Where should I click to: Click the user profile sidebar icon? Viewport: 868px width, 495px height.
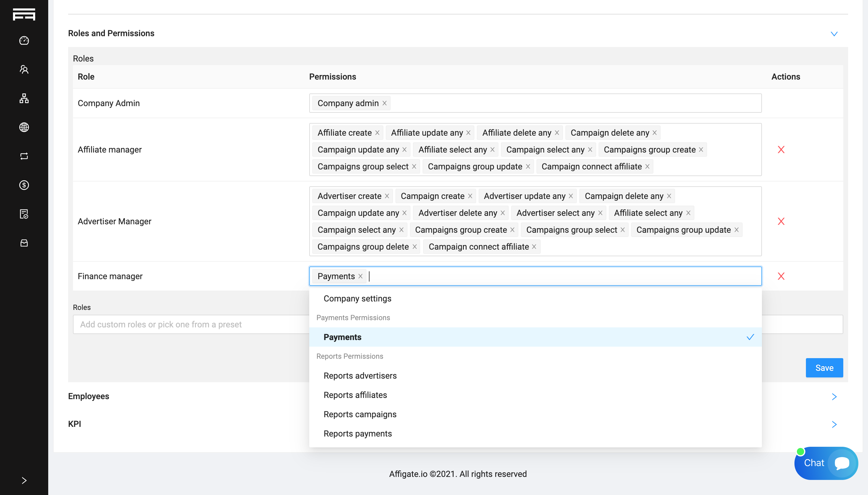(x=24, y=69)
